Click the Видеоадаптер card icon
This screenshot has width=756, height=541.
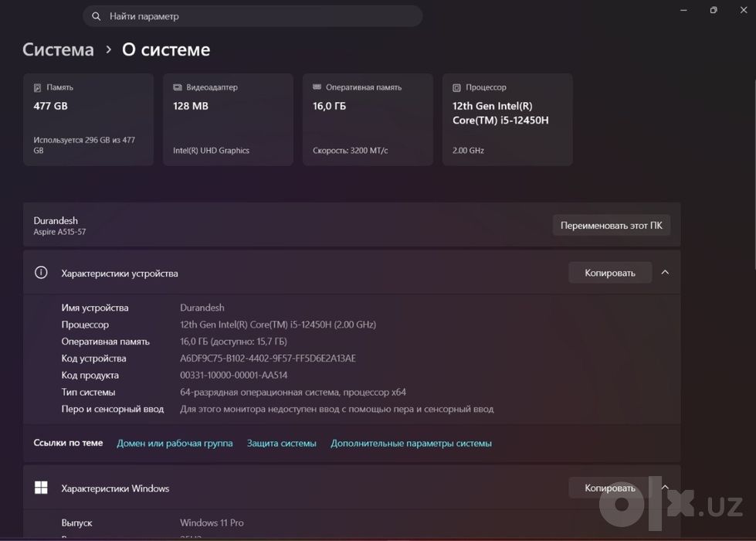tap(178, 87)
